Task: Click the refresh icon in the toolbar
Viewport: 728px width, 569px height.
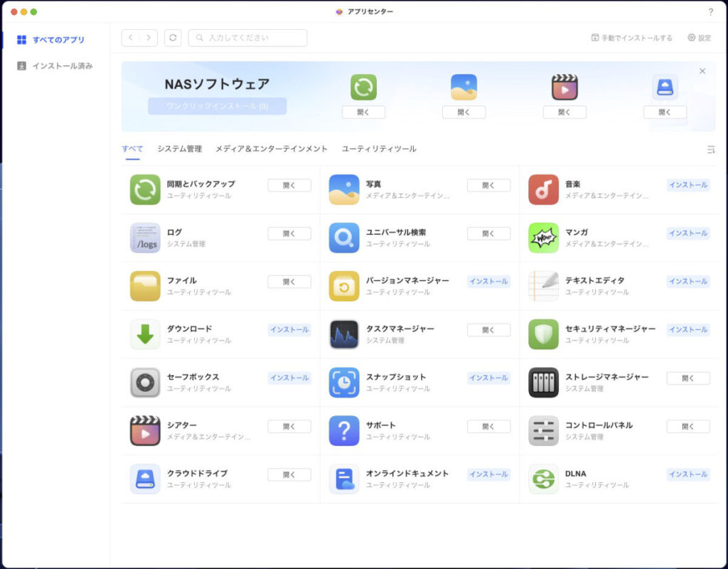Action: tap(173, 38)
